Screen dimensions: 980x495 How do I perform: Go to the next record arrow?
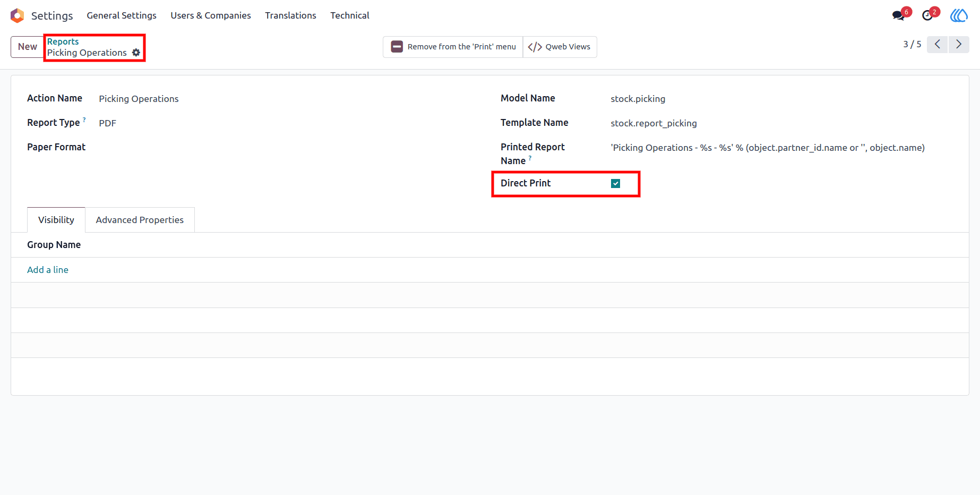point(959,44)
